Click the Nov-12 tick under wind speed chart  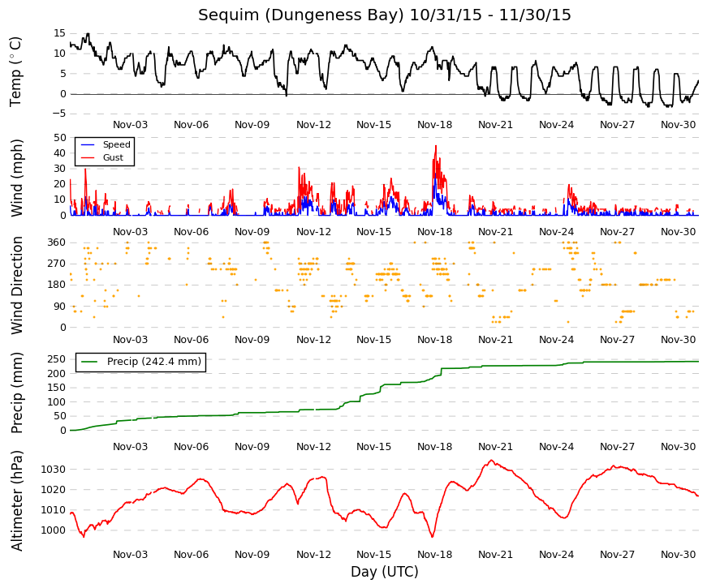point(313,232)
